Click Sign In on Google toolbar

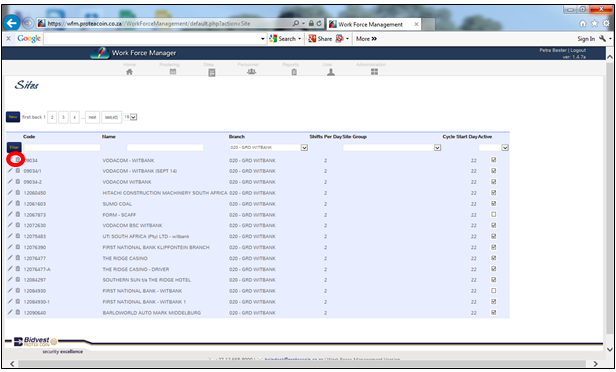pos(586,38)
